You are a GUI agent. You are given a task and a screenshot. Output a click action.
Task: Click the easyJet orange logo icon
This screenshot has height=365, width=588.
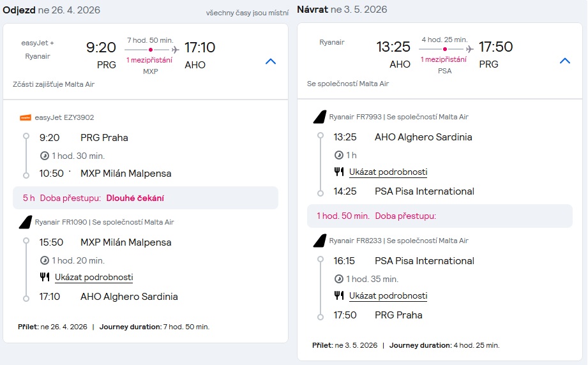click(26, 117)
